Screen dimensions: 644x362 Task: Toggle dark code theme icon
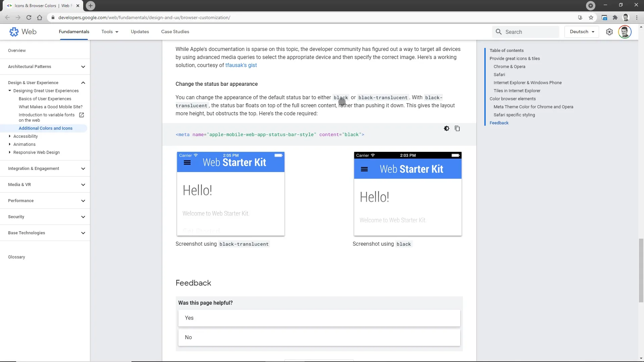[446, 128]
